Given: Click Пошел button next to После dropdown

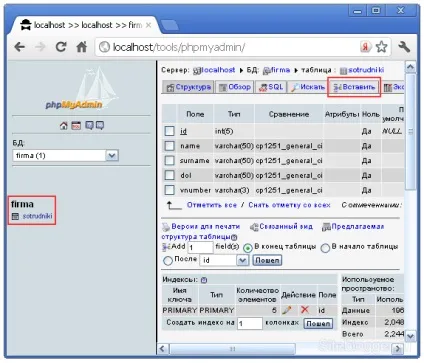Looking at the screenshot, I should coord(267,260).
